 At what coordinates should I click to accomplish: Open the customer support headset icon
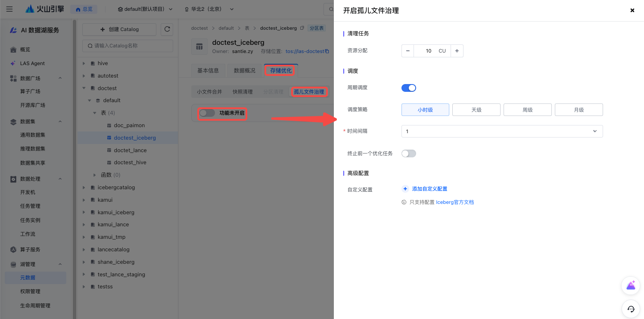(x=631, y=309)
